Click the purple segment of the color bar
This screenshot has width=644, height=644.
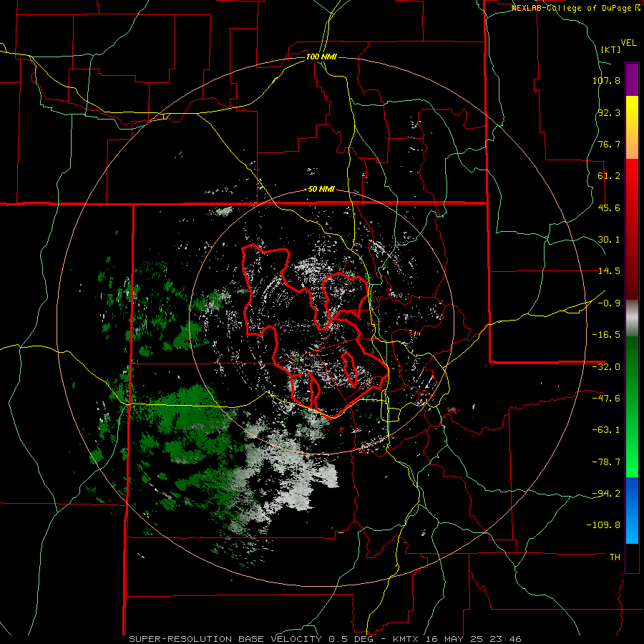tap(632, 80)
